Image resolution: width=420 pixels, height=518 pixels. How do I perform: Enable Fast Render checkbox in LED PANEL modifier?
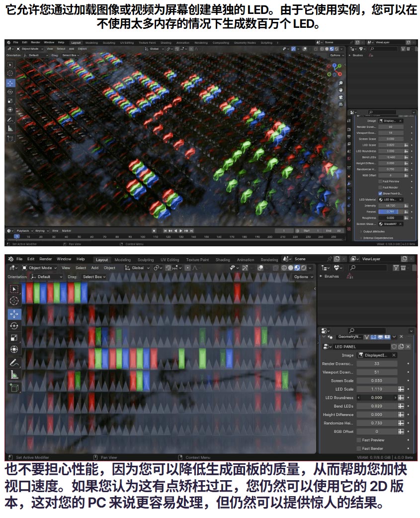click(359, 448)
